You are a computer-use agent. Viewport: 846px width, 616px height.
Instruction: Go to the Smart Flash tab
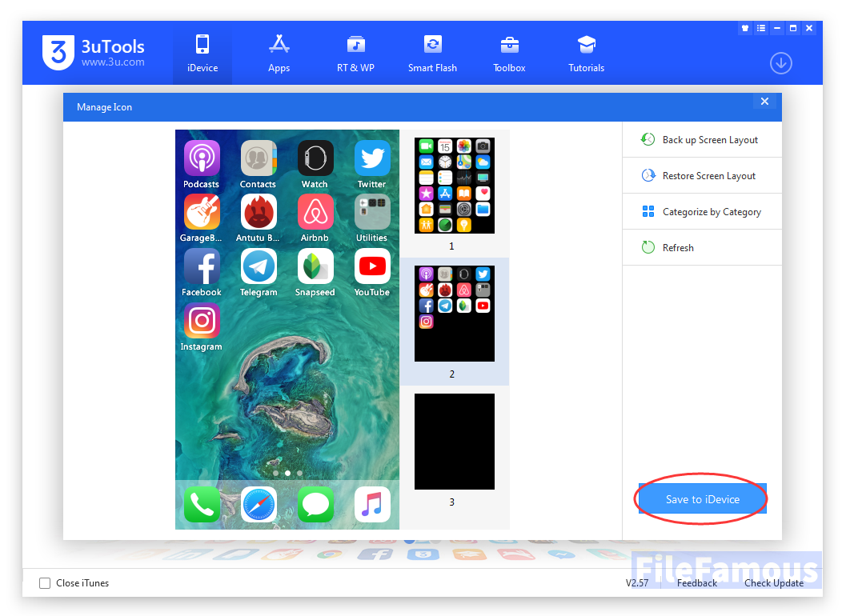point(432,54)
